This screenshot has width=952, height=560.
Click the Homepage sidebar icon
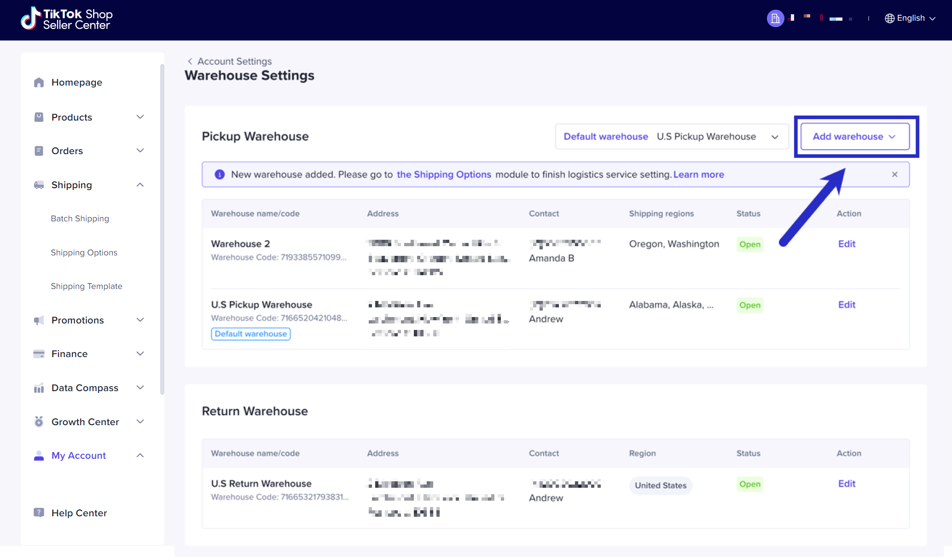[x=39, y=82]
